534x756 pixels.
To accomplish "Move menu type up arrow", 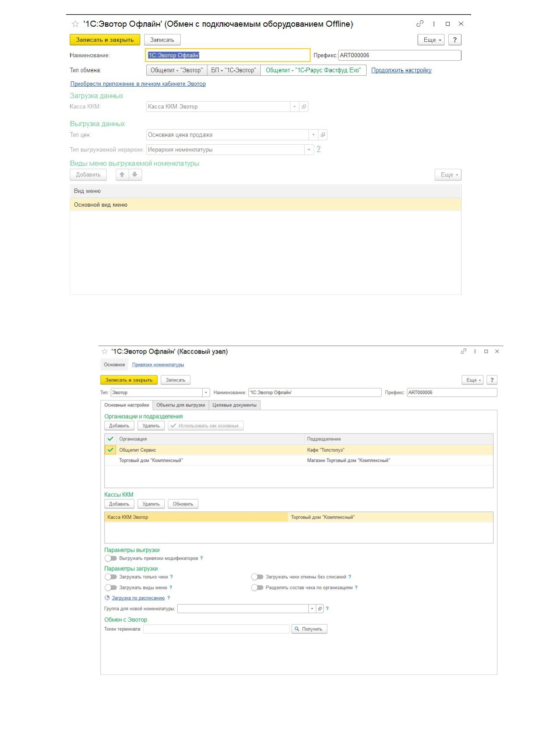I will [122, 174].
